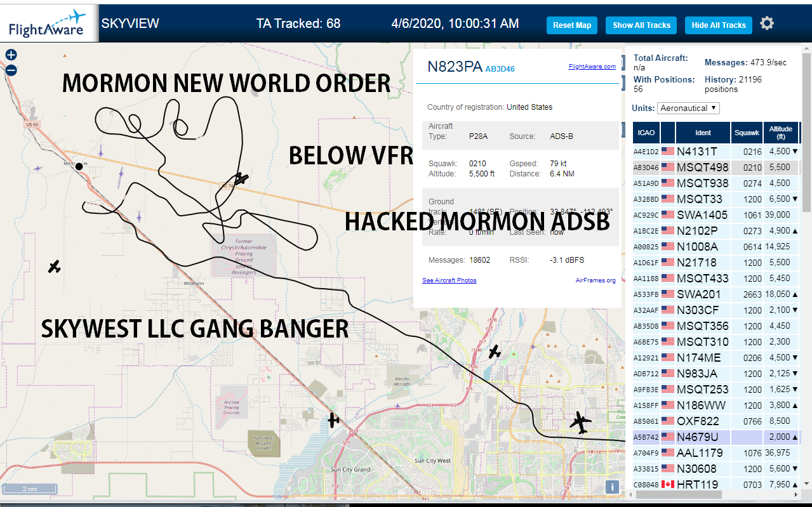The image size is (812, 507).
Task: Select the MSQT33 row
Action: (716, 199)
